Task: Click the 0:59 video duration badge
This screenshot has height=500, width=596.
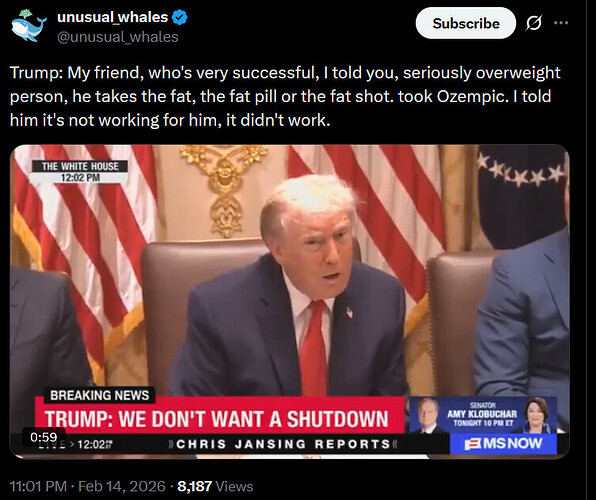Action: [x=44, y=437]
